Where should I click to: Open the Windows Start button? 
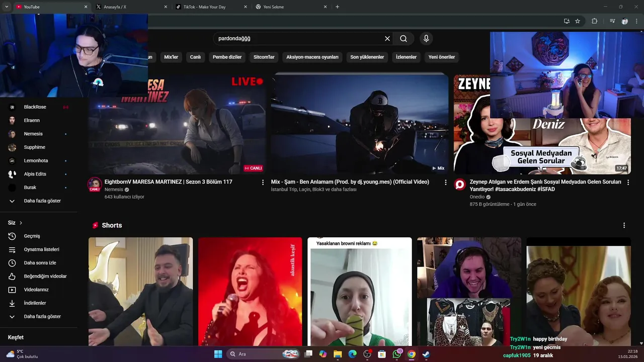[x=218, y=354]
